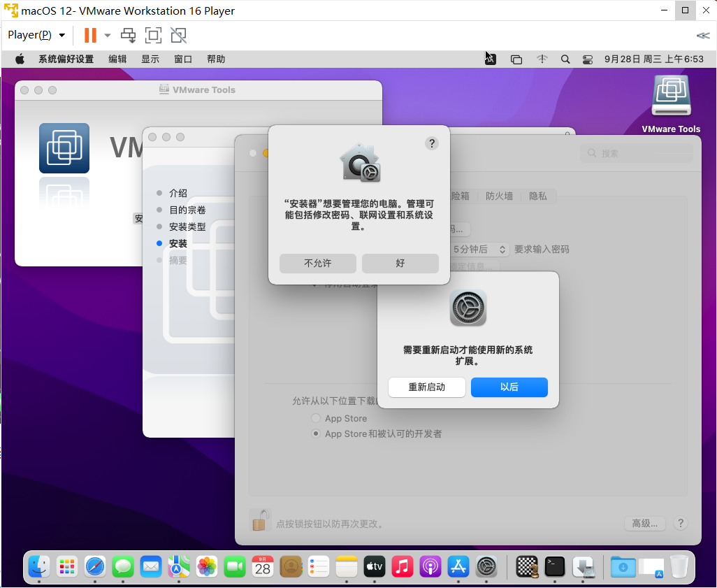Open the 帮助 menu

216,59
